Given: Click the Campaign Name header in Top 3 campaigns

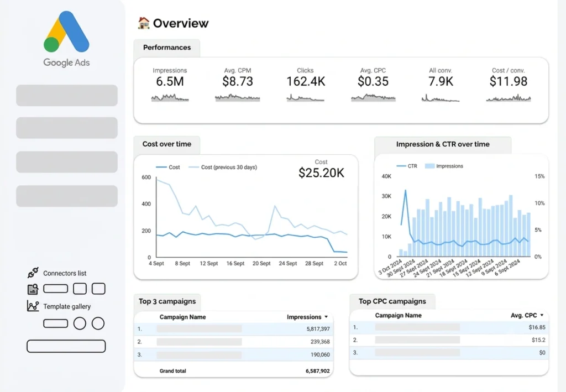Looking at the screenshot, I should point(182,317).
